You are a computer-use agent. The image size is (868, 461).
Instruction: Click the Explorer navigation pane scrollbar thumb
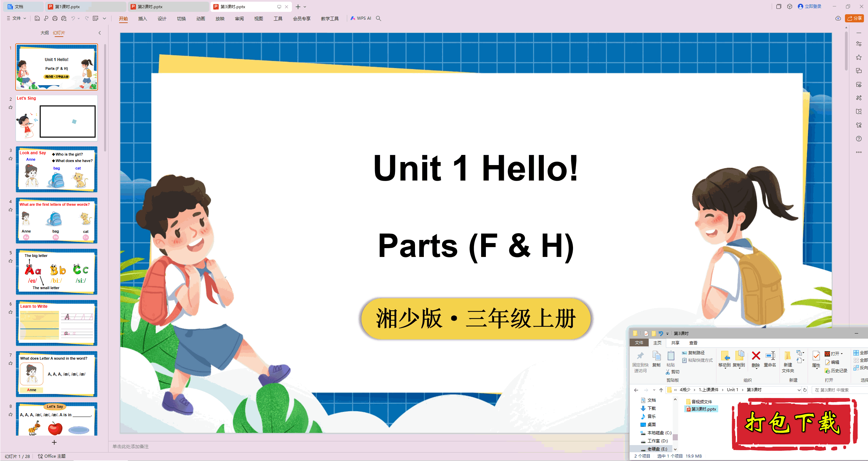click(675, 437)
